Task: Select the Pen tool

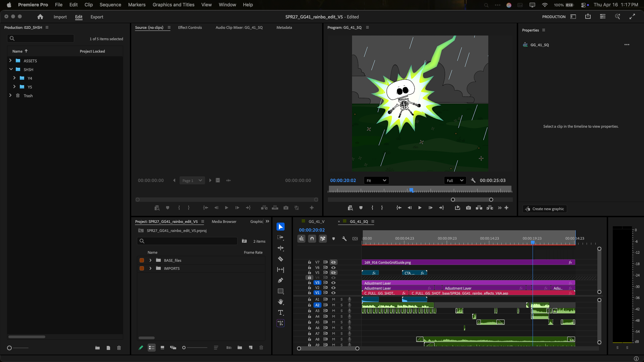Action: 280,280
